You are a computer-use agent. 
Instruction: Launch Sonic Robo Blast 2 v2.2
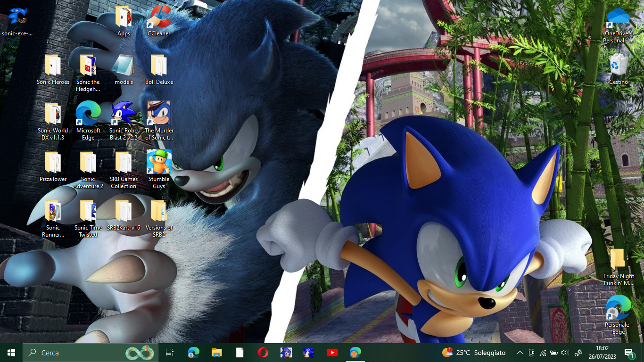point(124,122)
